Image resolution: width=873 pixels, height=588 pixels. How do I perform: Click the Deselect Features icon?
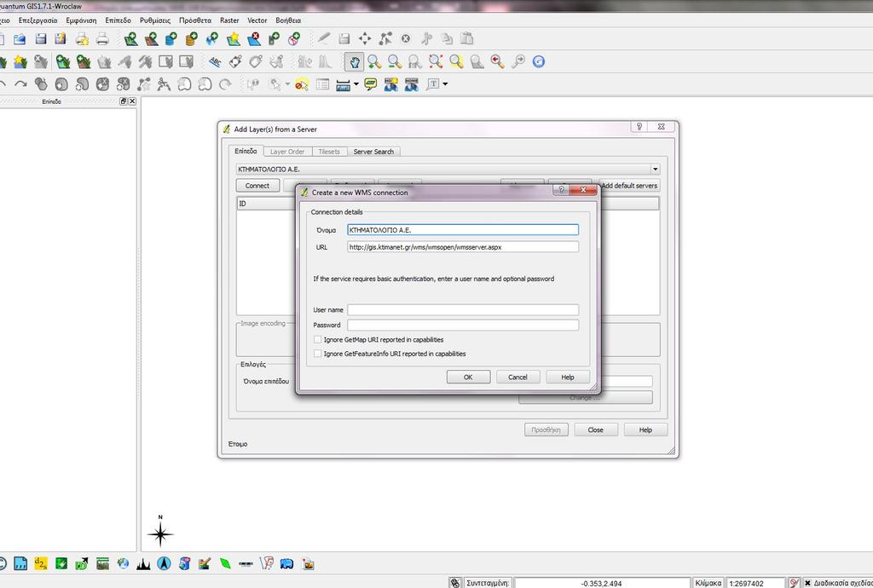pos(302,84)
